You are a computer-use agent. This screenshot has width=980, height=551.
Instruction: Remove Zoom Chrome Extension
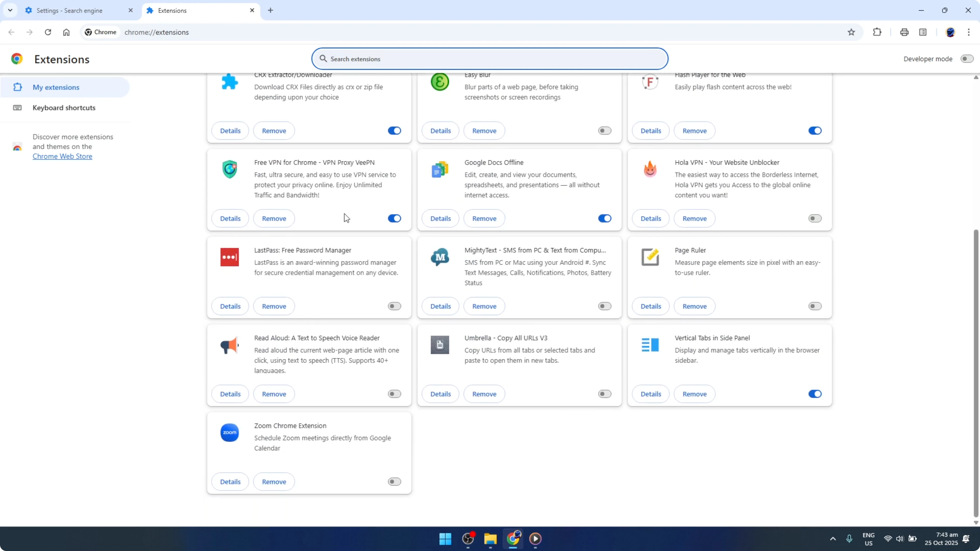(x=274, y=482)
